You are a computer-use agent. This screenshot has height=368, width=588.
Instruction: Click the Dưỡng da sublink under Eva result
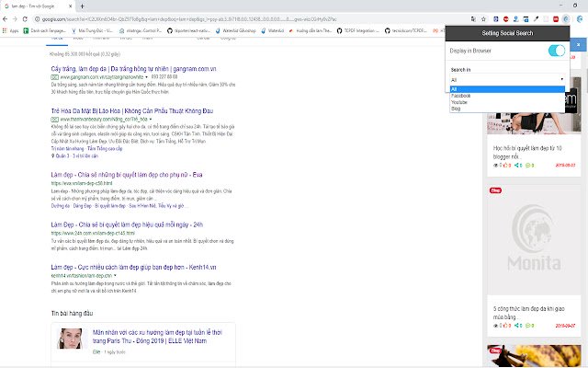click(x=61, y=206)
